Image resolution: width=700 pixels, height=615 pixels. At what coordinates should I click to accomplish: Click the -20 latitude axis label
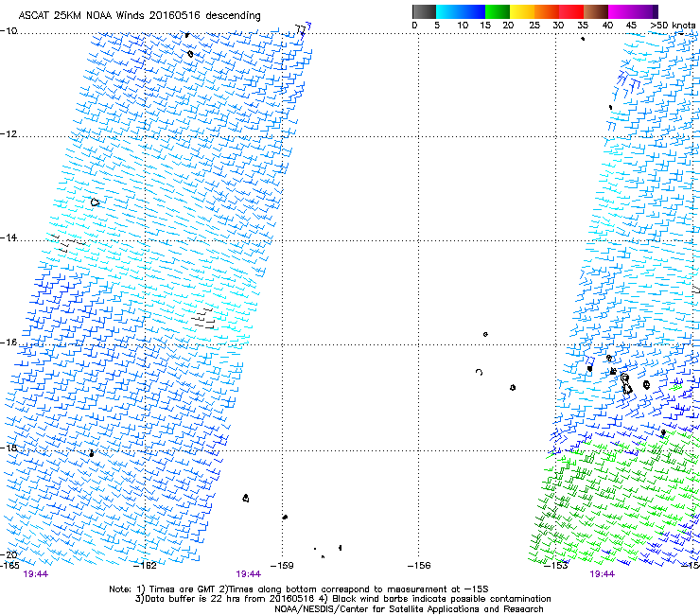pyautogui.click(x=9, y=554)
